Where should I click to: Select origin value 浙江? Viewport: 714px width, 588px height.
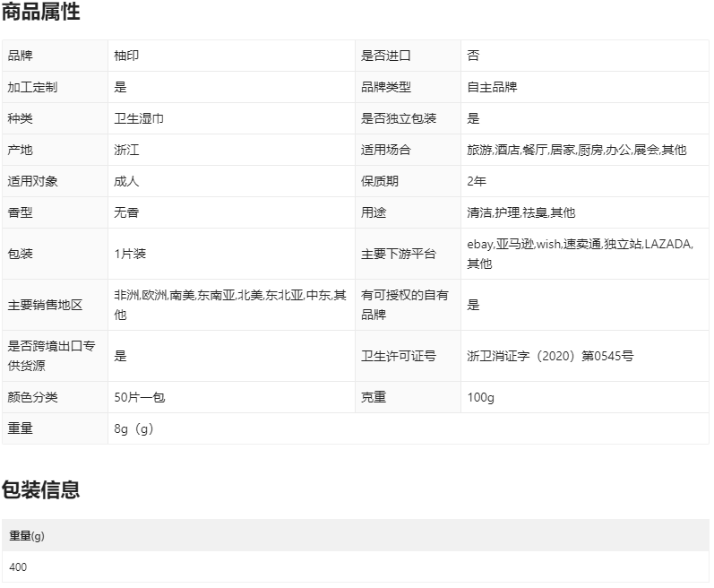[x=126, y=150]
